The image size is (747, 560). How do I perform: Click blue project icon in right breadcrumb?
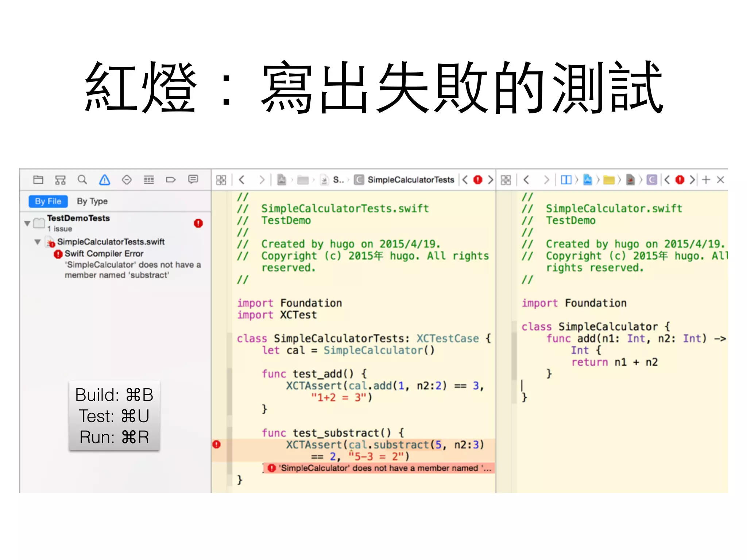pyautogui.click(x=588, y=180)
